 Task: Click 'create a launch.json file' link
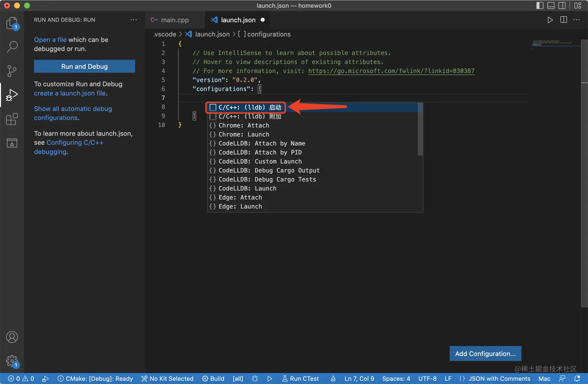click(x=70, y=93)
